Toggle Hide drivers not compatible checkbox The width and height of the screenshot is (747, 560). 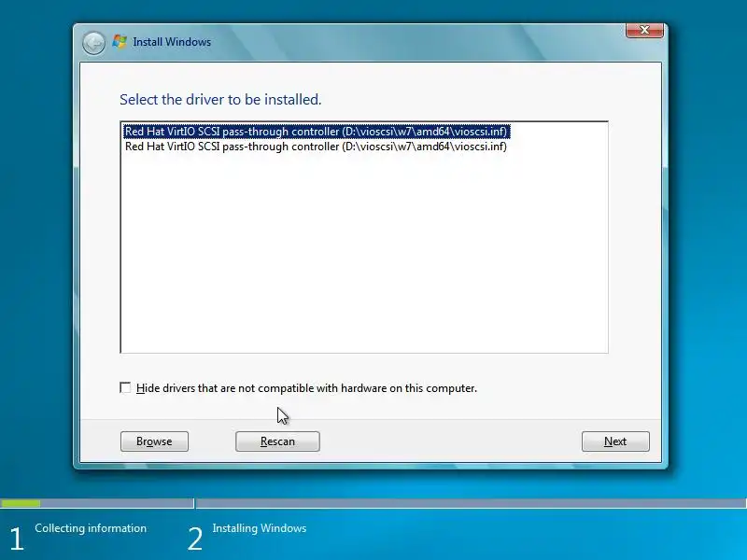click(125, 387)
